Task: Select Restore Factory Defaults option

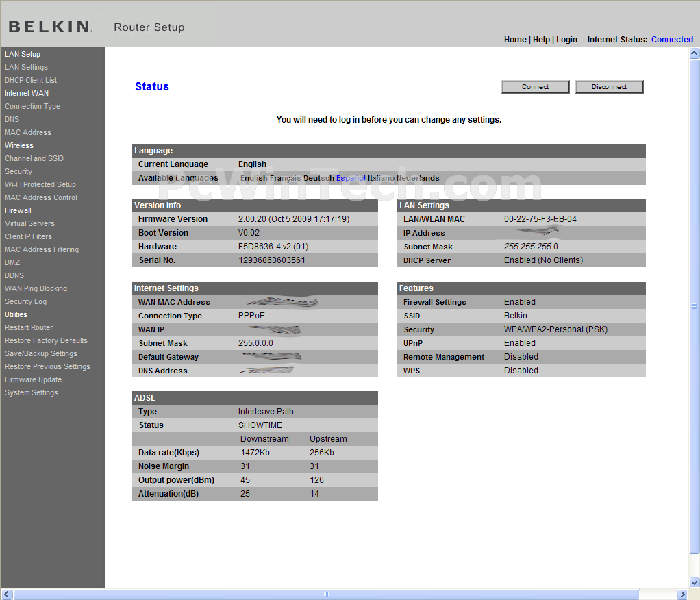Action: click(46, 340)
